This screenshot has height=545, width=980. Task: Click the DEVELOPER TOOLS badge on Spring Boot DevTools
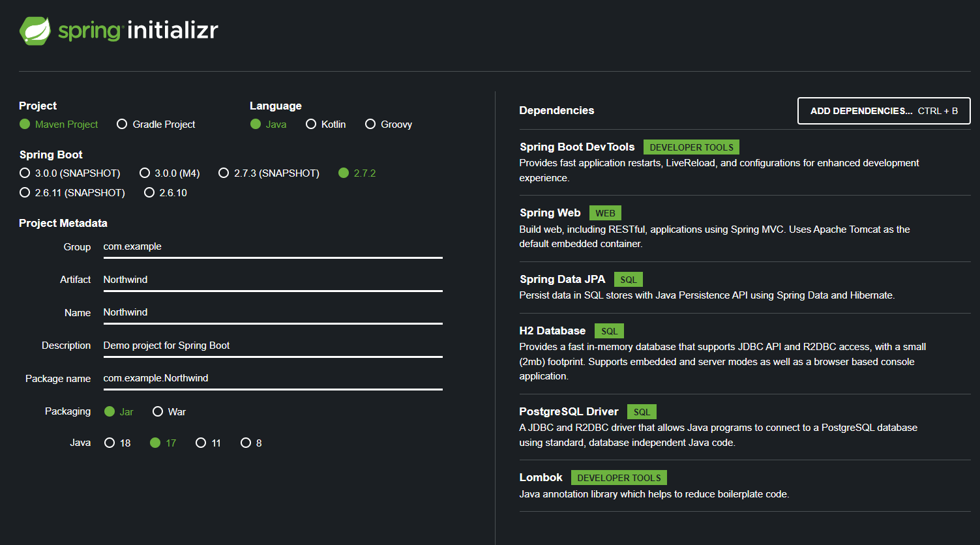click(x=691, y=147)
